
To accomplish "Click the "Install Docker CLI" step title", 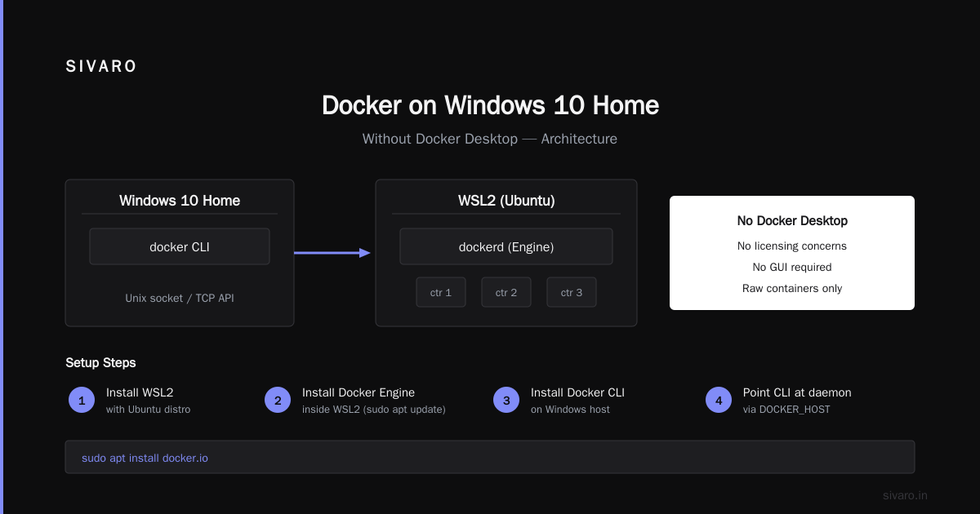I will pyautogui.click(x=577, y=392).
